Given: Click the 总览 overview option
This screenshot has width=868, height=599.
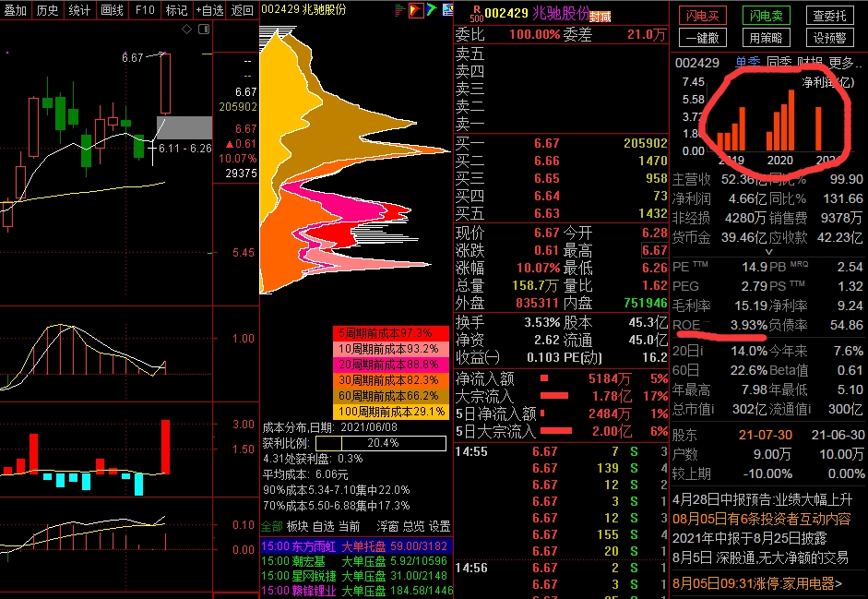Looking at the screenshot, I should coord(413,526).
